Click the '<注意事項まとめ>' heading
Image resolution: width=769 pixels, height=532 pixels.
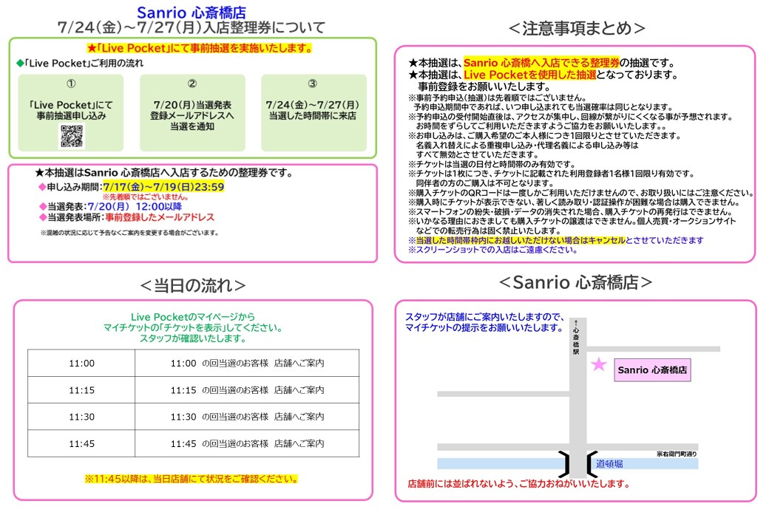(x=577, y=28)
